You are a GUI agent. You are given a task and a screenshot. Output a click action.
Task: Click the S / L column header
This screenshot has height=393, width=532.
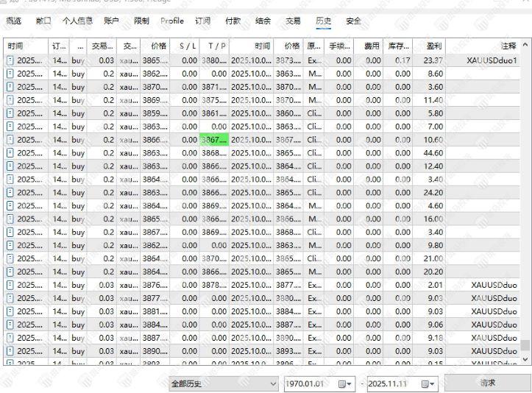188,46
